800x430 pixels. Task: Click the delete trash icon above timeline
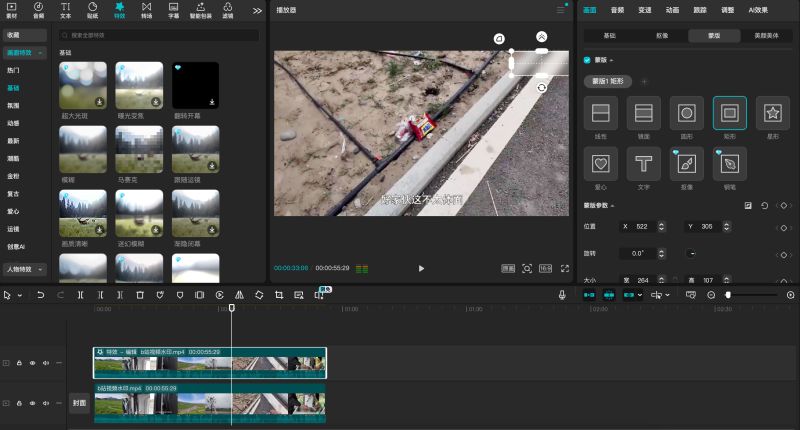point(140,295)
